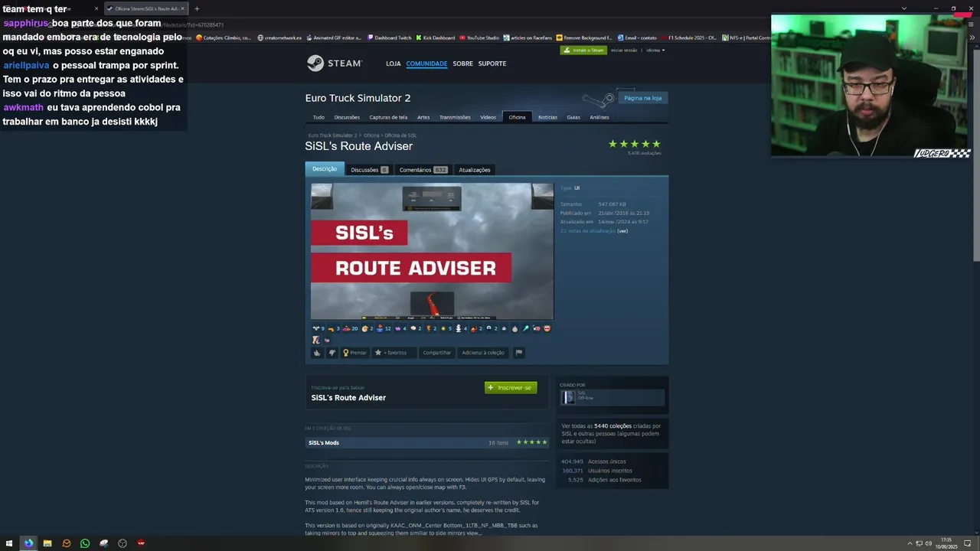
Task: Click the SiSL creator avatar
Action: pyautogui.click(x=569, y=397)
